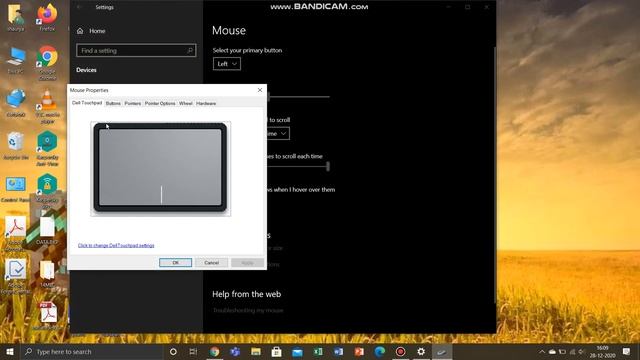This screenshot has width=640, height=360.
Task: Click the Find a setting search box
Action: click(136, 51)
